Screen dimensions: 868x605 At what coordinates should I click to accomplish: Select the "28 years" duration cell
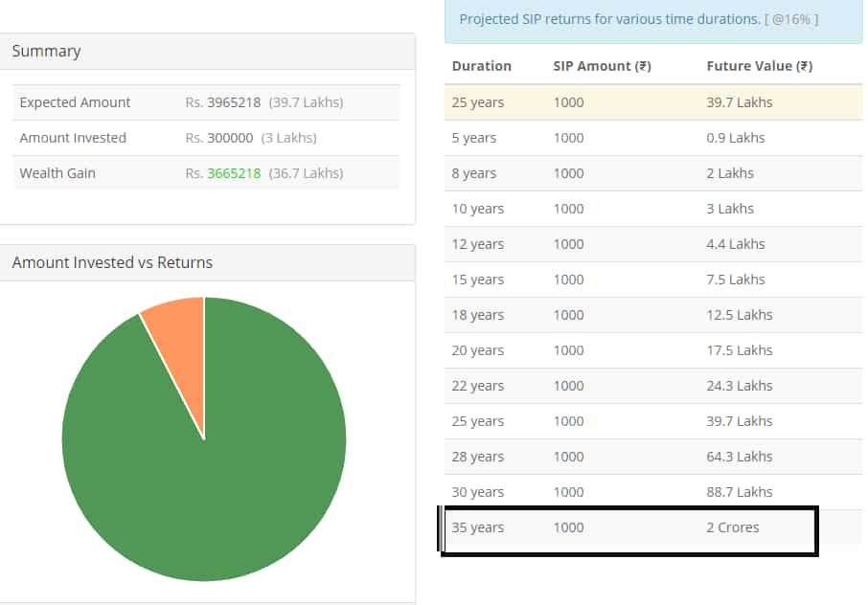point(478,457)
